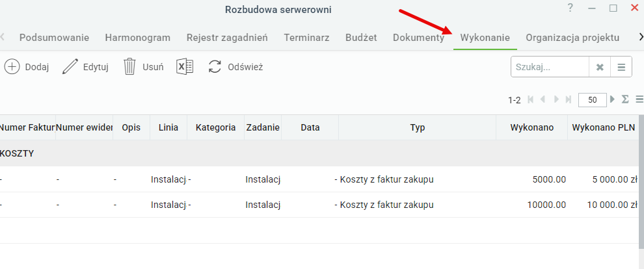The width and height of the screenshot is (644, 269).
Task: Click in the Szukaj search field
Action: click(x=550, y=67)
